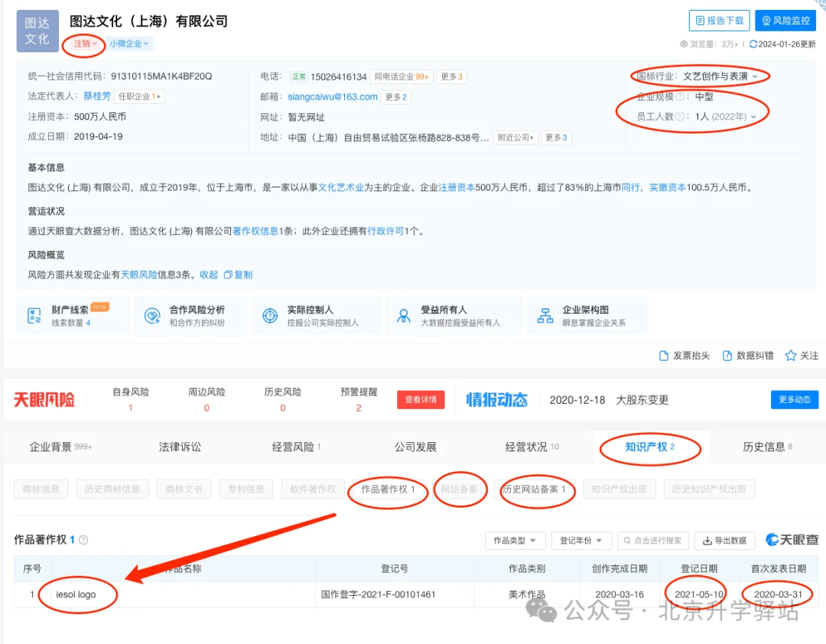Switch to the 经营风险 tab
Image resolution: width=826 pixels, height=644 pixels.
(296, 447)
